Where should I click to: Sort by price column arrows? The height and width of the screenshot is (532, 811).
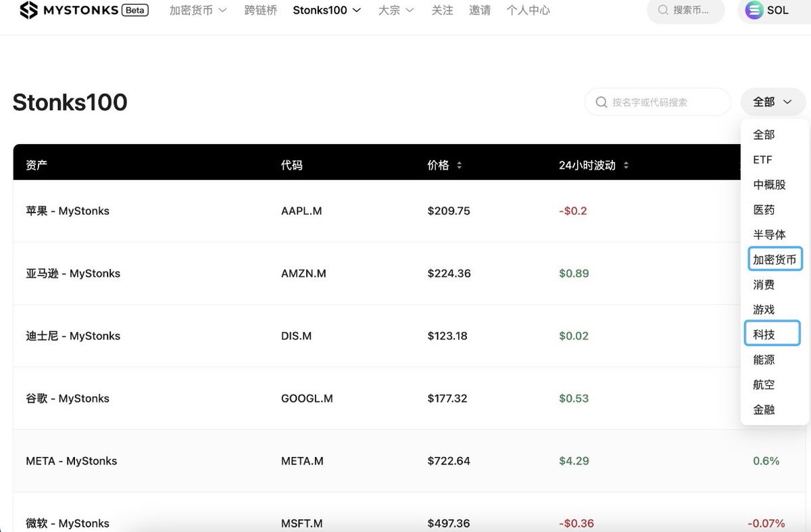(460, 165)
